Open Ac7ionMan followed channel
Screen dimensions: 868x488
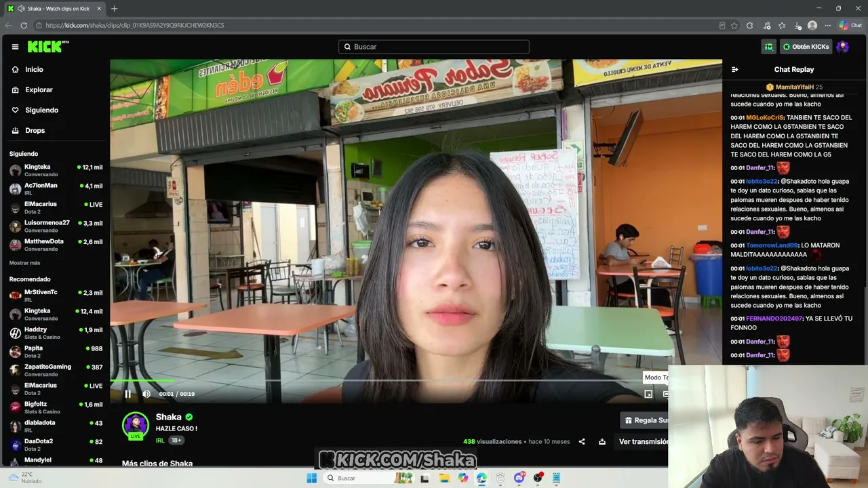click(x=56, y=188)
